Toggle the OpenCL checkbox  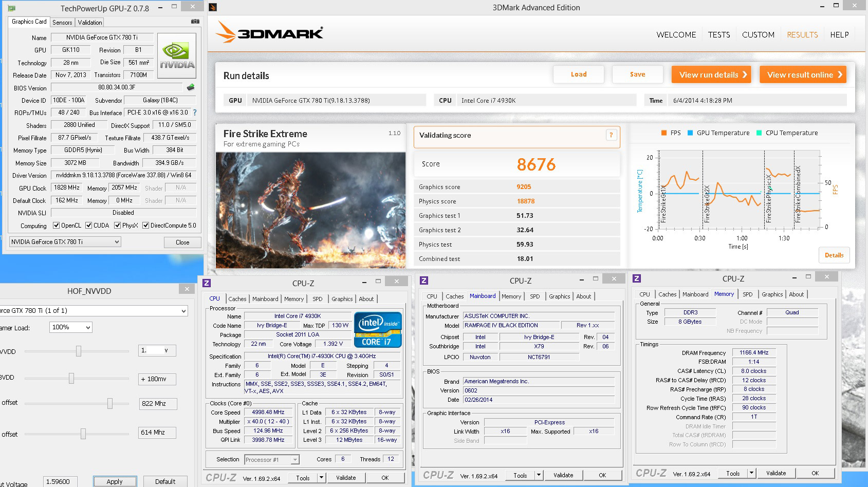[57, 226]
